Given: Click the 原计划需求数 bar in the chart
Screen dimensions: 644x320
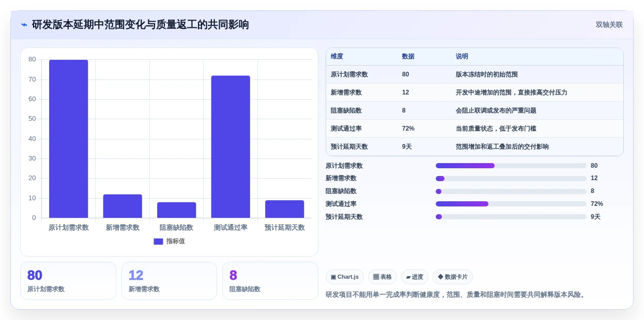Looking at the screenshot, I should pos(69,139).
